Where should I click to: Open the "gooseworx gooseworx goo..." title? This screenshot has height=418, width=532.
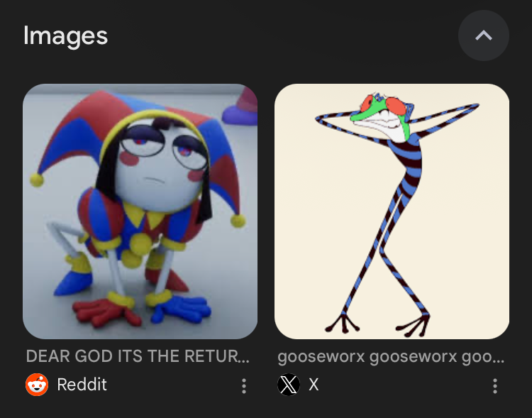point(391,357)
